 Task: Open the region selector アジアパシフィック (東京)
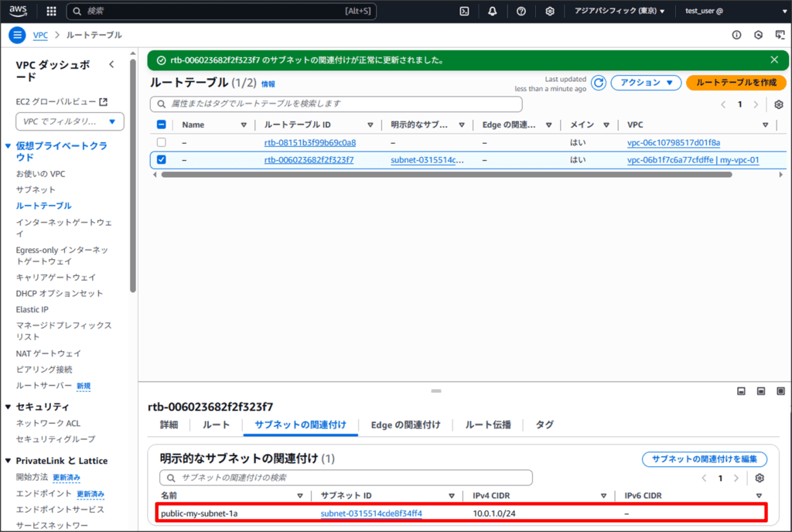point(619,12)
